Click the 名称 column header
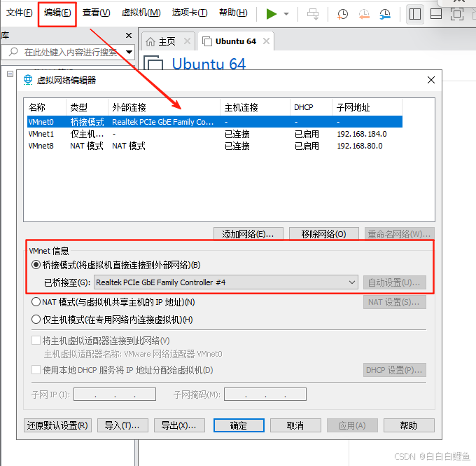 (x=46, y=107)
